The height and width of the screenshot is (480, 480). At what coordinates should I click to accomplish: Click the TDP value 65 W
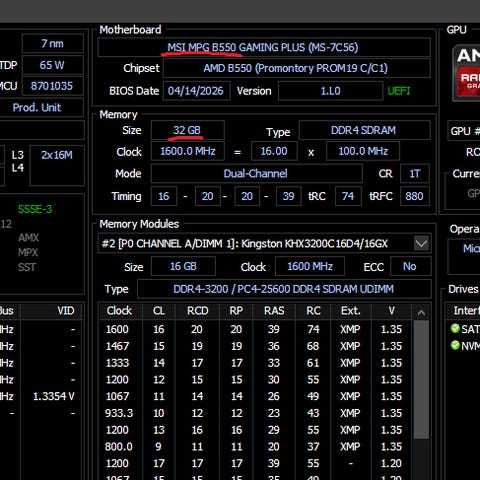coord(53,65)
